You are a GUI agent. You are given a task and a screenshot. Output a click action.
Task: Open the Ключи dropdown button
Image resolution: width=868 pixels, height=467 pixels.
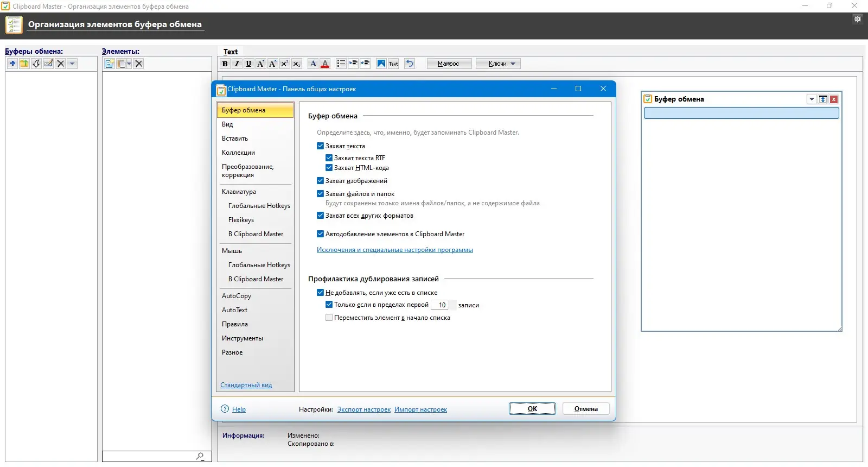(x=498, y=64)
